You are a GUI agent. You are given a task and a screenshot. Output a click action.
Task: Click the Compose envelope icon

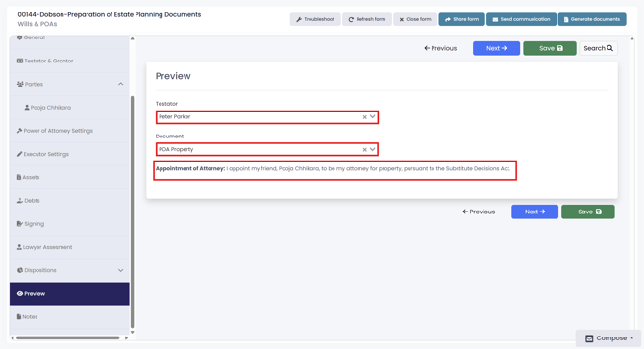(x=589, y=338)
